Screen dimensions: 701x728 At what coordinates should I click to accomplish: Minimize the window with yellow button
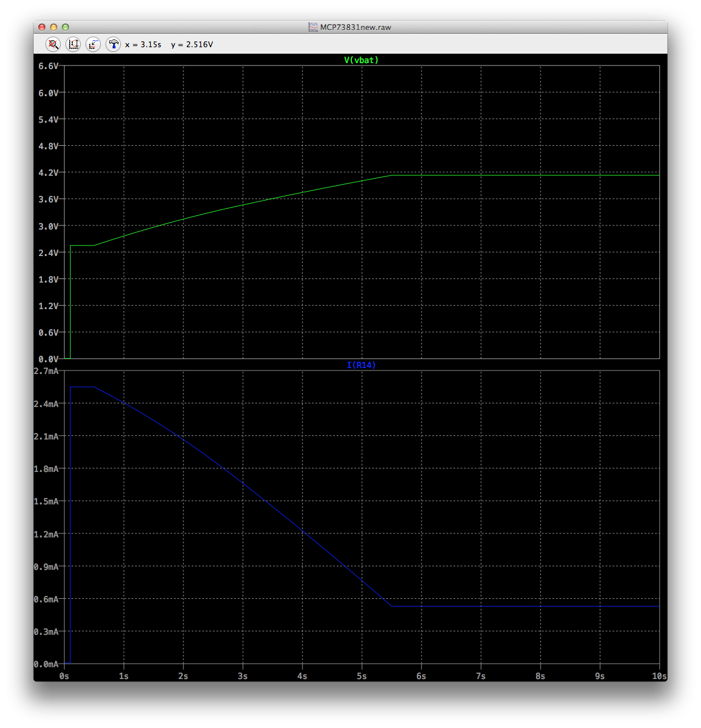54,27
